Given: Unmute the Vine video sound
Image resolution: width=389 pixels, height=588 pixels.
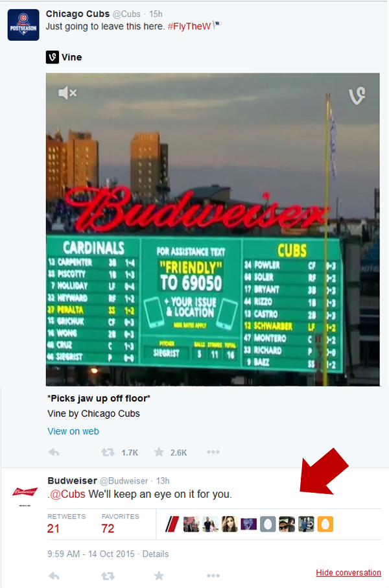Looking at the screenshot, I should tap(67, 93).
